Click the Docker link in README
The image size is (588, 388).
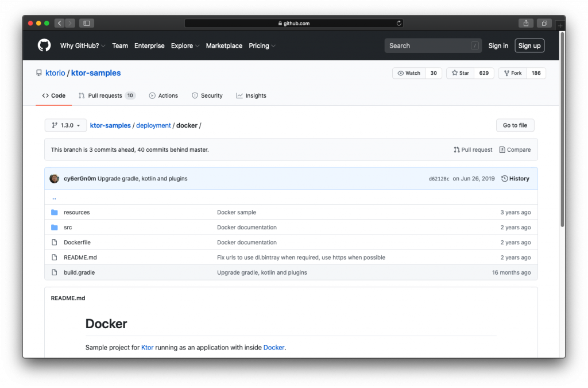pyautogui.click(x=274, y=347)
